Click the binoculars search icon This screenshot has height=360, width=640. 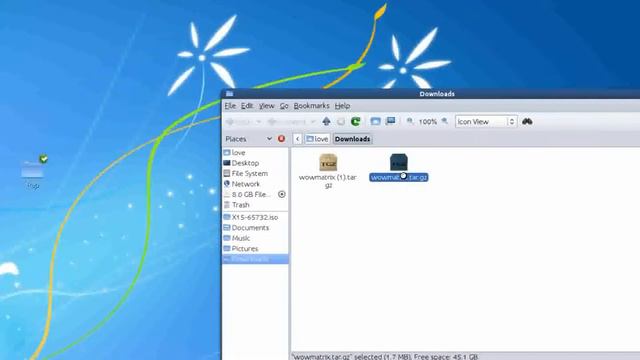click(527, 121)
